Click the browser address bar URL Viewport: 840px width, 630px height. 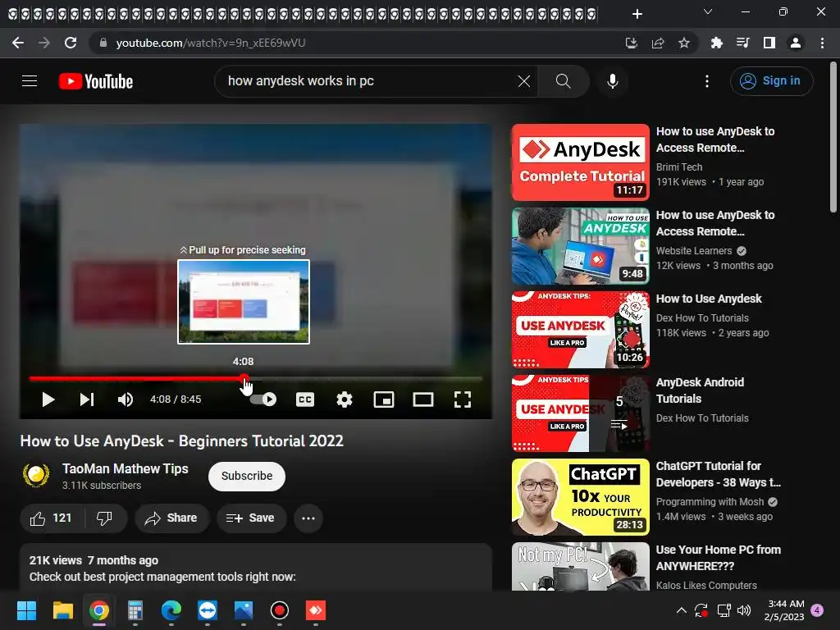tap(211, 43)
